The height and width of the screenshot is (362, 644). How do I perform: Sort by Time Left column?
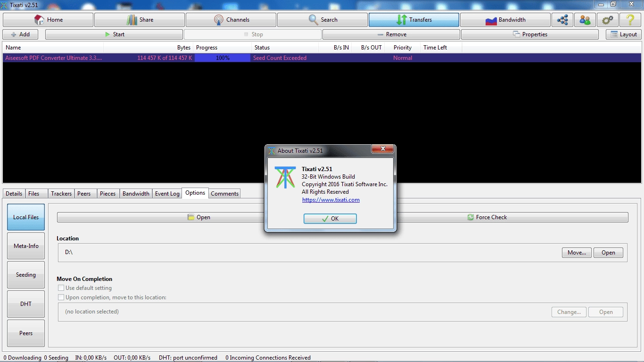pos(441,48)
